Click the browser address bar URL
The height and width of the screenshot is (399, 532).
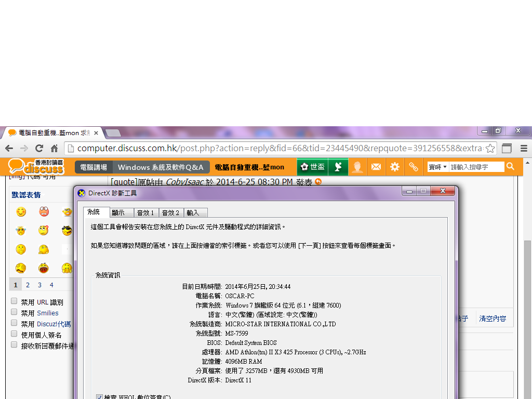point(280,148)
